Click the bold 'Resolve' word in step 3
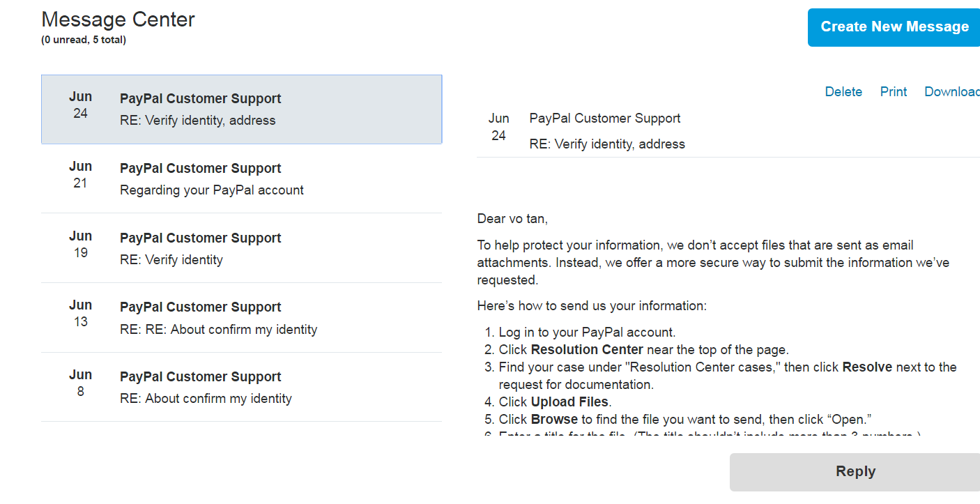Image resolution: width=980 pixels, height=504 pixels. click(867, 367)
